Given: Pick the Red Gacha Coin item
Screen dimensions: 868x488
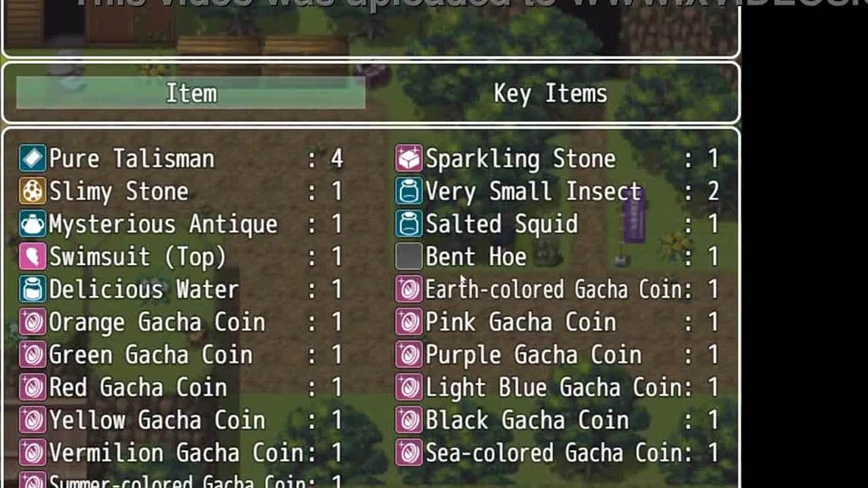Looking at the screenshot, I should 182,387.
